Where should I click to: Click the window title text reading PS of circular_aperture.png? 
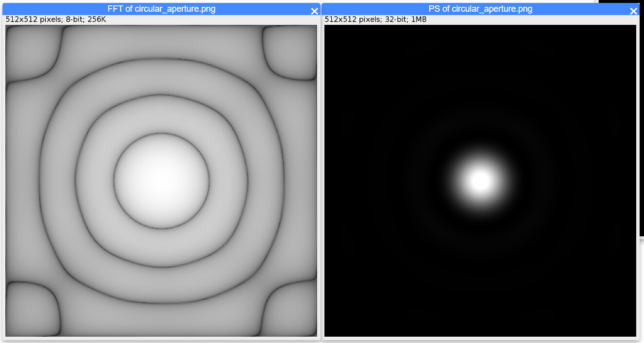point(480,9)
